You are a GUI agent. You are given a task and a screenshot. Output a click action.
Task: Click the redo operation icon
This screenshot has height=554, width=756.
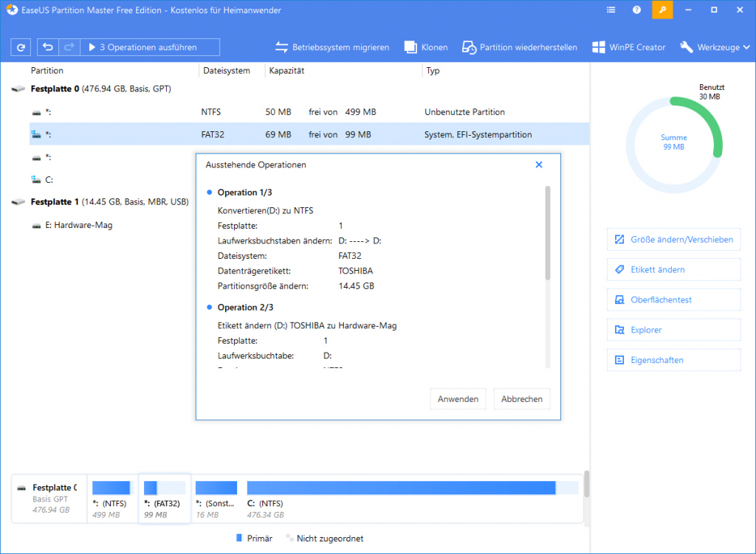pyautogui.click(x=69, y=46)
